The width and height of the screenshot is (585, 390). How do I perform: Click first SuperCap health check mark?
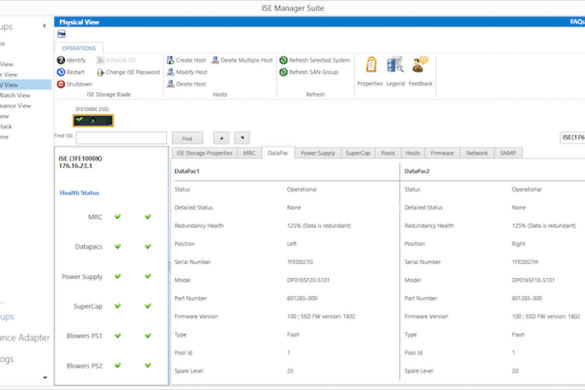tap(118, 306)
